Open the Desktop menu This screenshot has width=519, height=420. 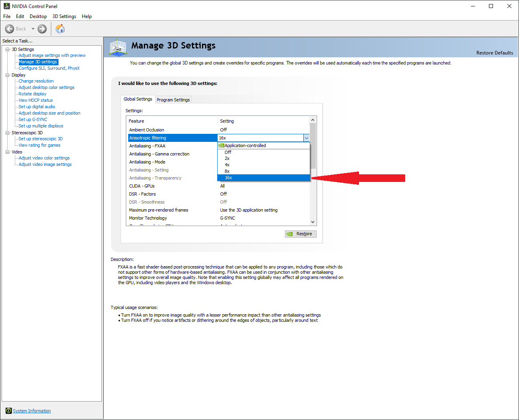[x=38, y=16]
